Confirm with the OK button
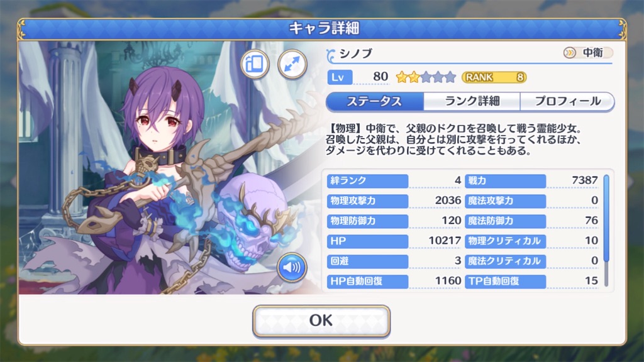Image resolution: width=644 pixels, height=362 pixels. click(321, 321)
